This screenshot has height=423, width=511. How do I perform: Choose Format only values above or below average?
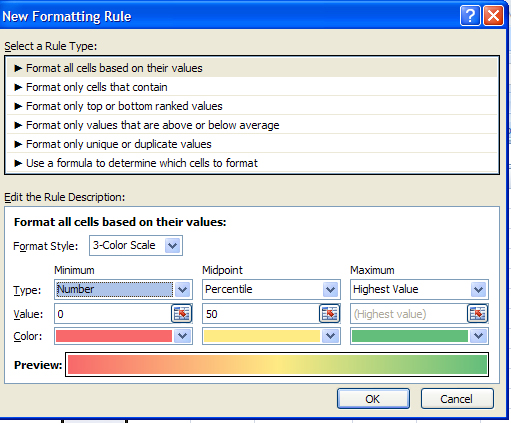point(252,125)
